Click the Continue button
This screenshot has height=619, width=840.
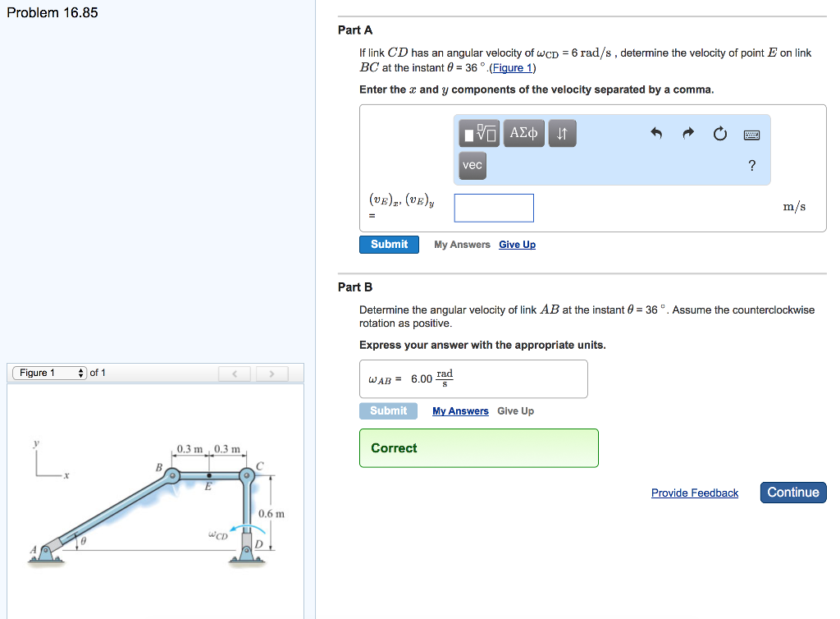pos(792,493)
